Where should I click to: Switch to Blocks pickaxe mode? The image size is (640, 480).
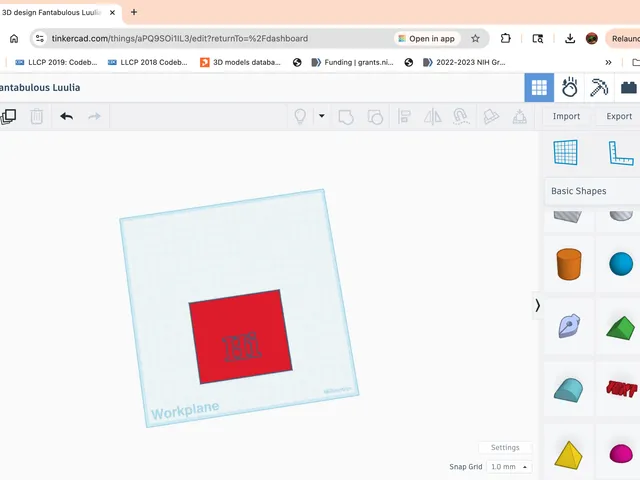(x=599, y=88)
